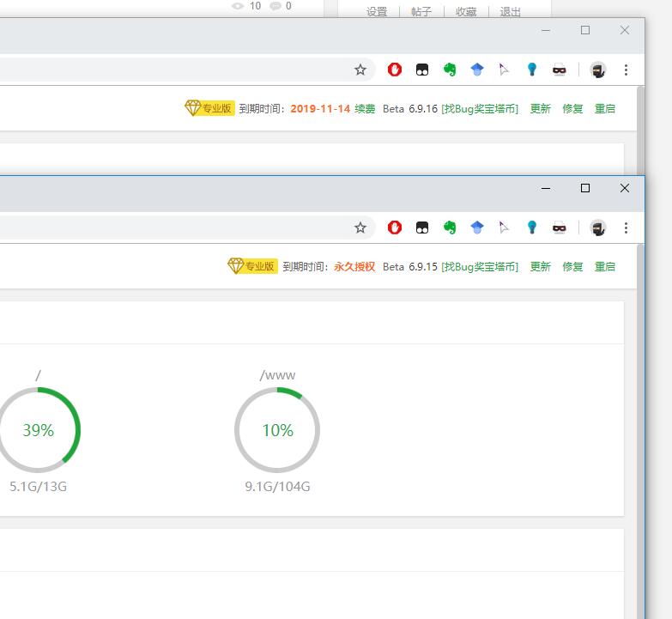Click blue graduation cap extension in front window
The width and height of the screenshot is (672, 619).
click(x=477, y=228)
